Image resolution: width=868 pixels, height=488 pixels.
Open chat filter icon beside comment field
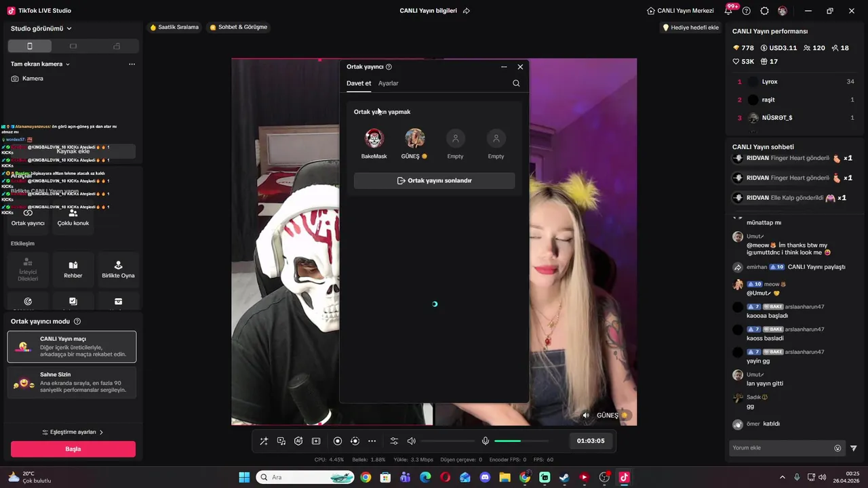point(854,448)
